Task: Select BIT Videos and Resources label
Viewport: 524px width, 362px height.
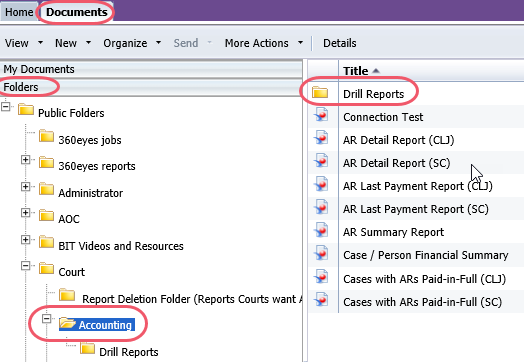Action: 121,246
